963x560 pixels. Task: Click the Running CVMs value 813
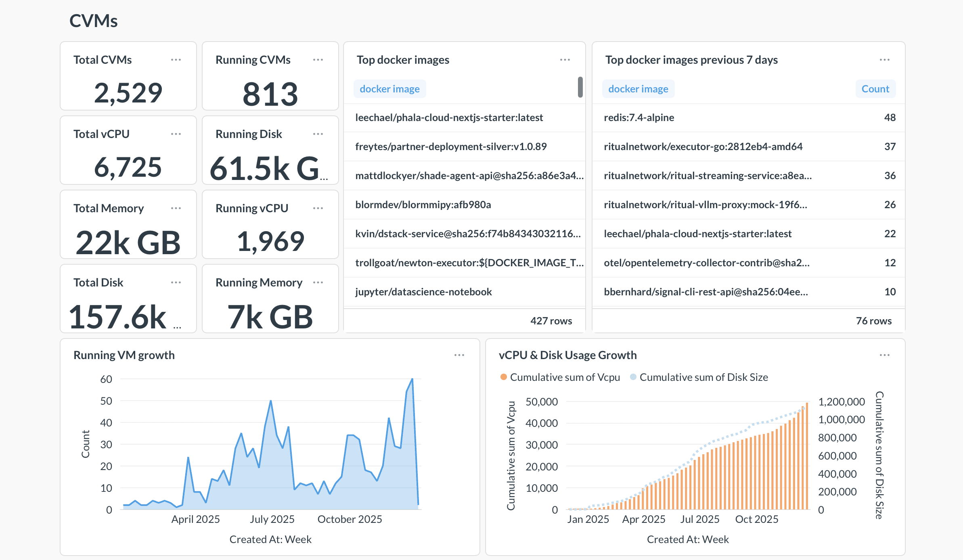[270, 94]
